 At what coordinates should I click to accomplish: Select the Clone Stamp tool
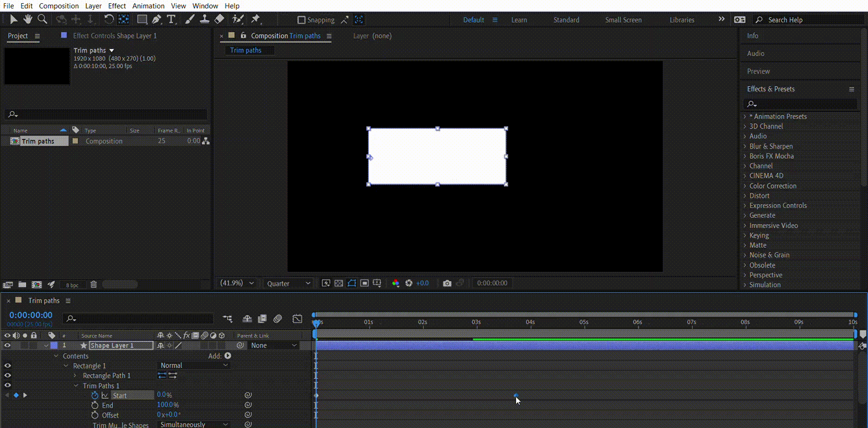tap(204, 19)
